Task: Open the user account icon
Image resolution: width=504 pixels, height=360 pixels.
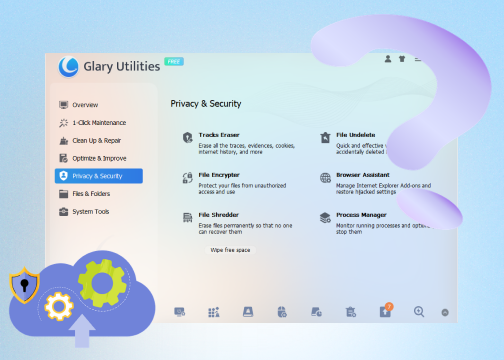Action: tap(388, 59)
